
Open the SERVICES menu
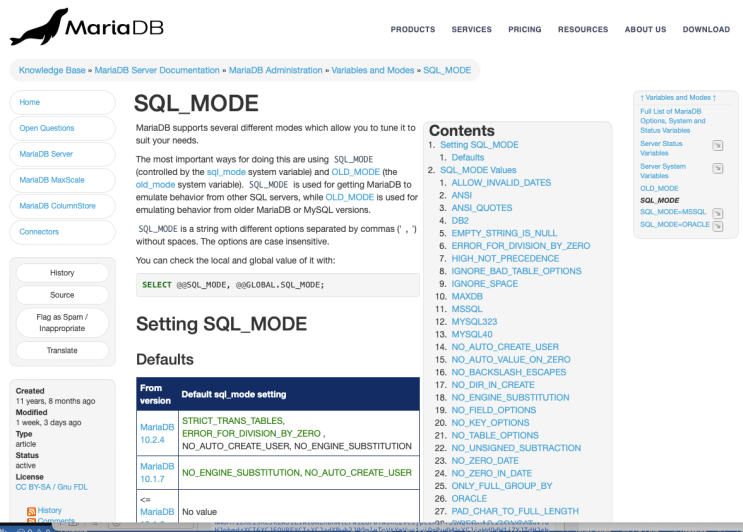471,29
